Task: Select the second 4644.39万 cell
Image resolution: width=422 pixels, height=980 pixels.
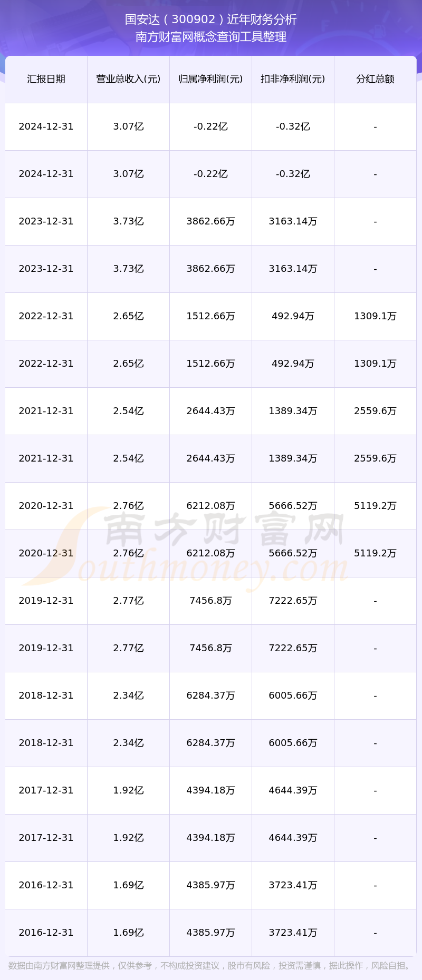Action: point(293,838)
